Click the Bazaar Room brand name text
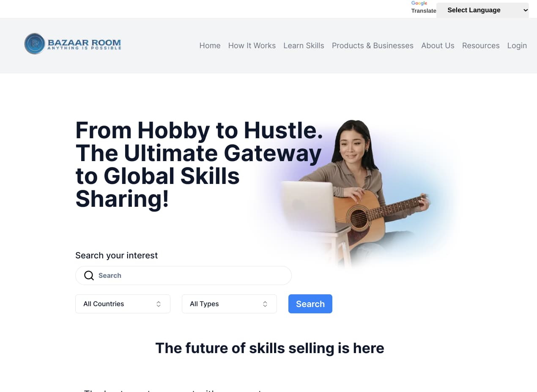The height and width of the screenshot is (392, 537). (x=84, y=43)
